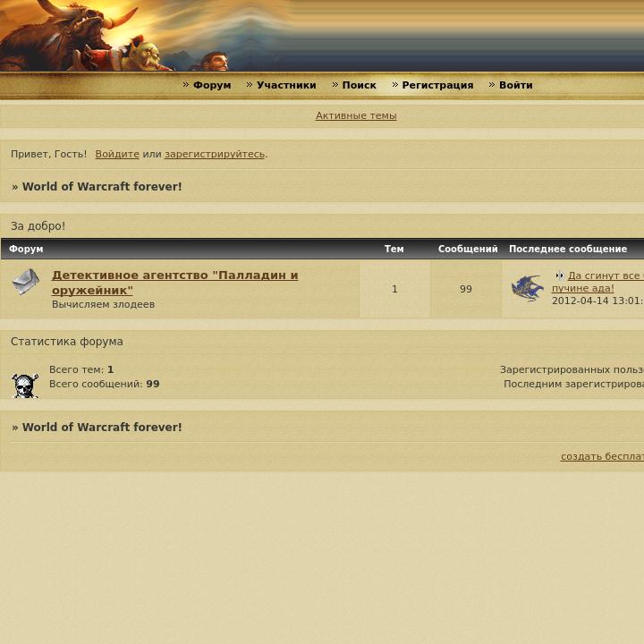Follow the зарегистрируйтесь sign-up link
This screenshot has height=644, width=644.
(215, 154)
